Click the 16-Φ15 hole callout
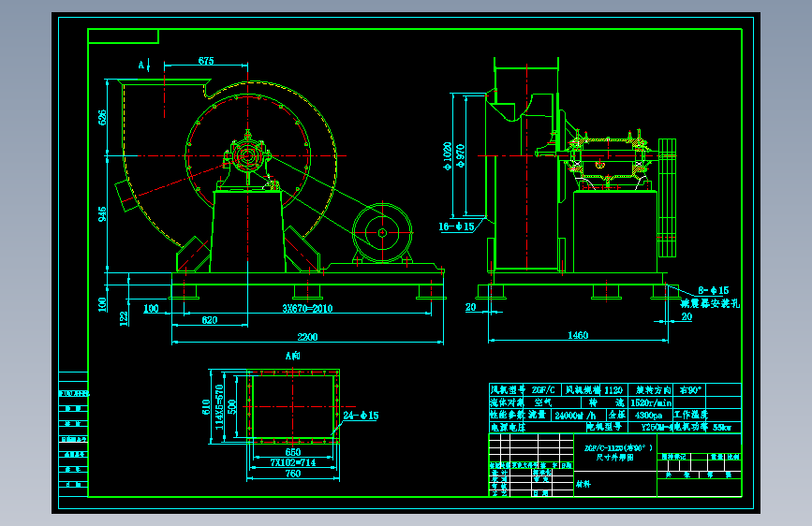 click(x=456, y=226)
